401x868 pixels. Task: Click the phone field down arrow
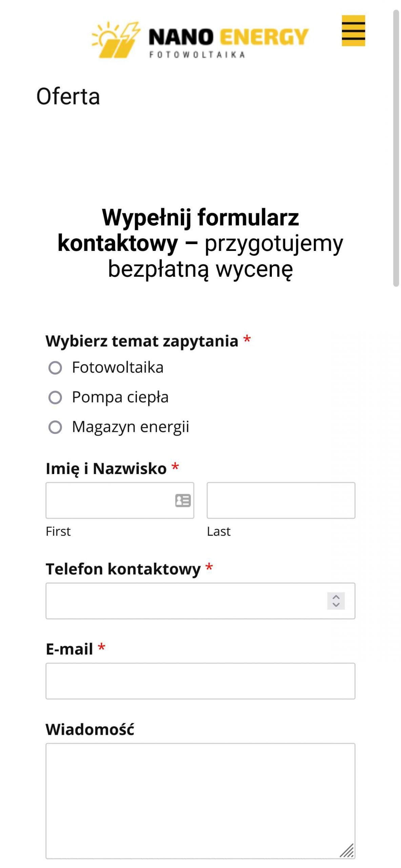click(336, 605)
